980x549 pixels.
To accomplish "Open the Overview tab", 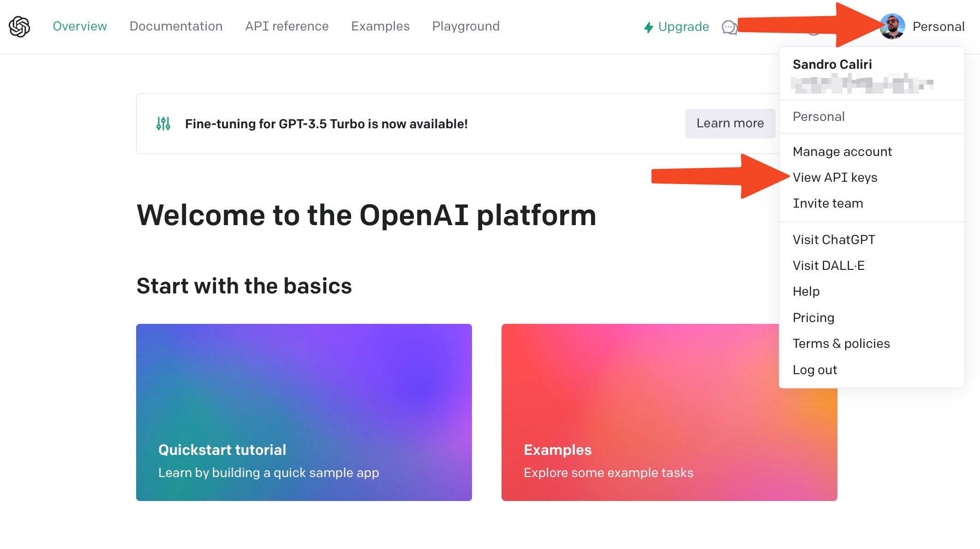I will click(80, 26).
